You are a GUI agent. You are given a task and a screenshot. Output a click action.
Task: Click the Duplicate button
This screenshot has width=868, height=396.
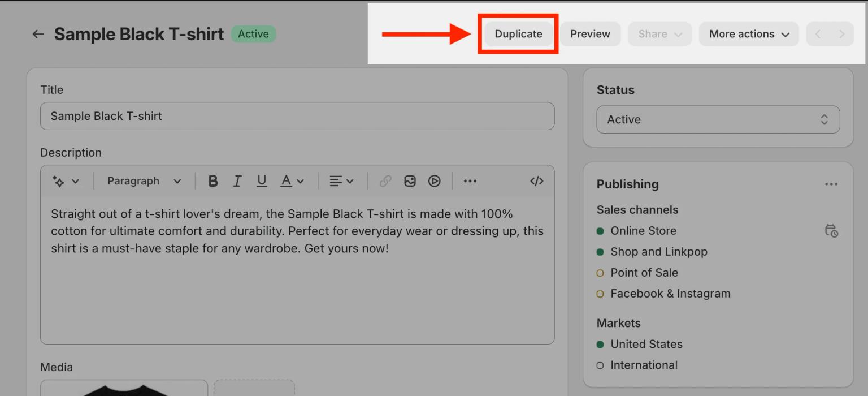pos(518,34)
